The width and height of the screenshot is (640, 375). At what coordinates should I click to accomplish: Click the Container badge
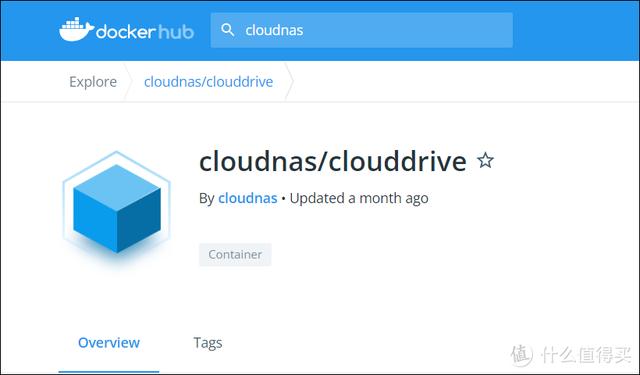coord(235,255)
